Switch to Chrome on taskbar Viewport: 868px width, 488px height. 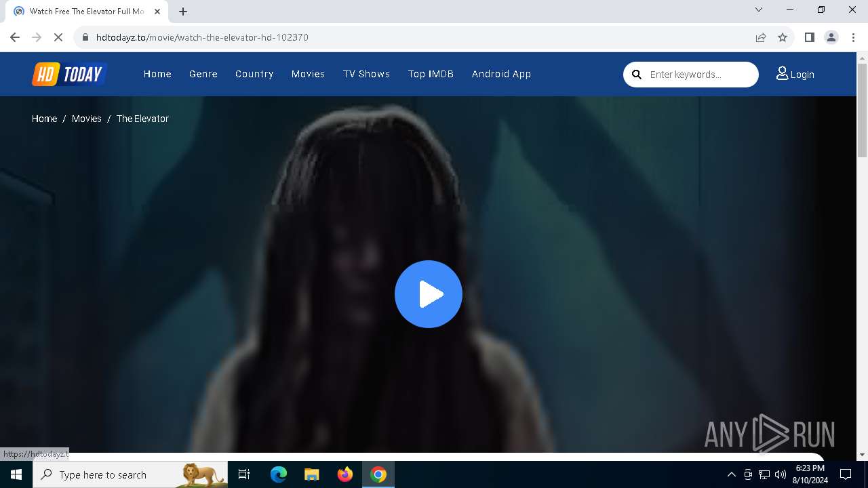click(378, 474)
